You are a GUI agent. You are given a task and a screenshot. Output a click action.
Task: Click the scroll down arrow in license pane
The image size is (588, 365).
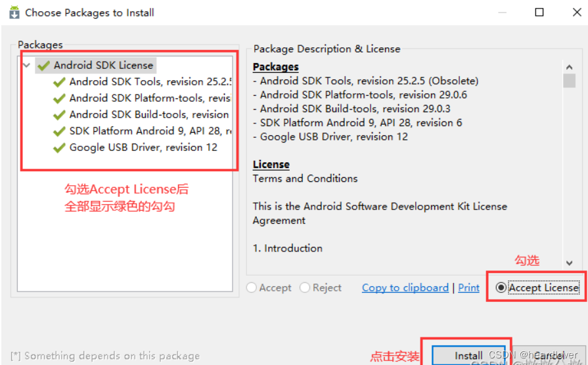pos(569,263)
